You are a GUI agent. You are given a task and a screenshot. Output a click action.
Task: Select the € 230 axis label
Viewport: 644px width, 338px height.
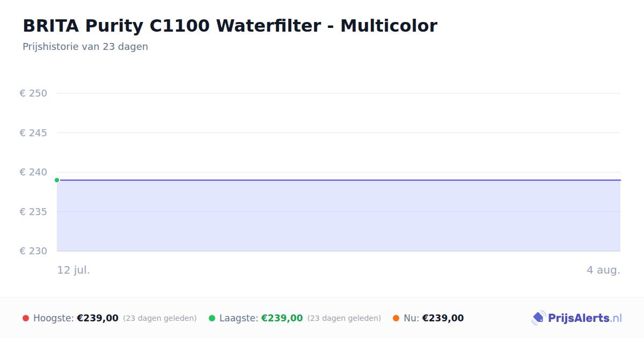pyautogui.click(x=33, y=251)
